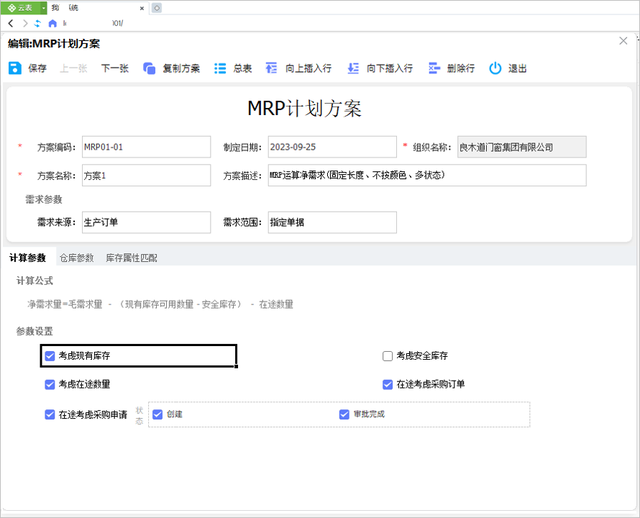Click the 方案名称 input field 方案1
640x518 pixels.
click(x=146, y=176)
